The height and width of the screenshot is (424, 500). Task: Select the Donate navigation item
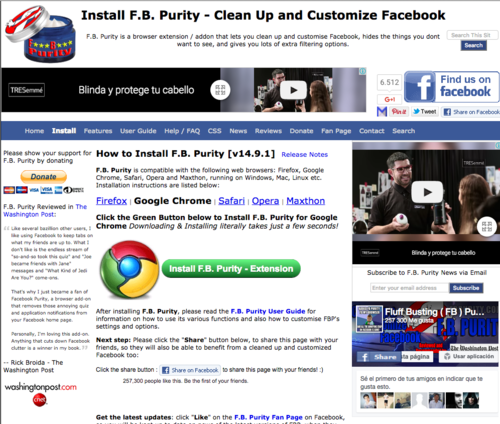pos(301,131)
